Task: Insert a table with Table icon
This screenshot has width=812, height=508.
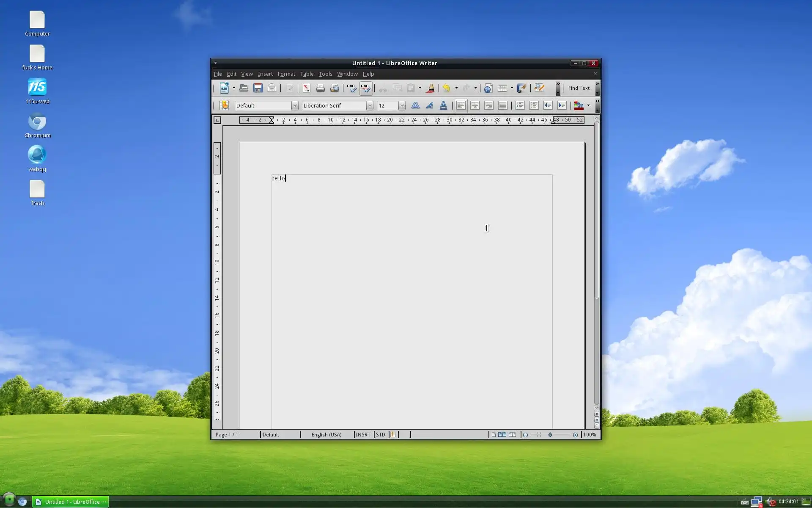Action: coord(502,88)
